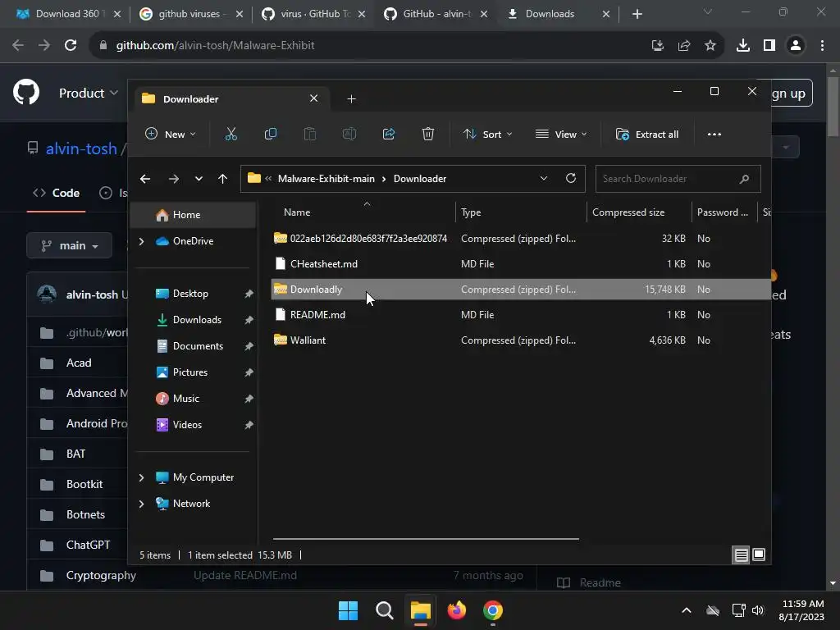Image resolution: width=840 pixels, height=630 pixels.
Task: Open recent locations dropdown arrow
Action: [199, 179]
